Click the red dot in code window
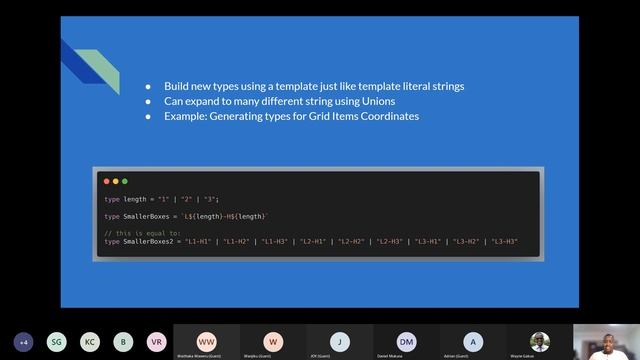This screenshot has width=640, height=360. click(107, 181)
